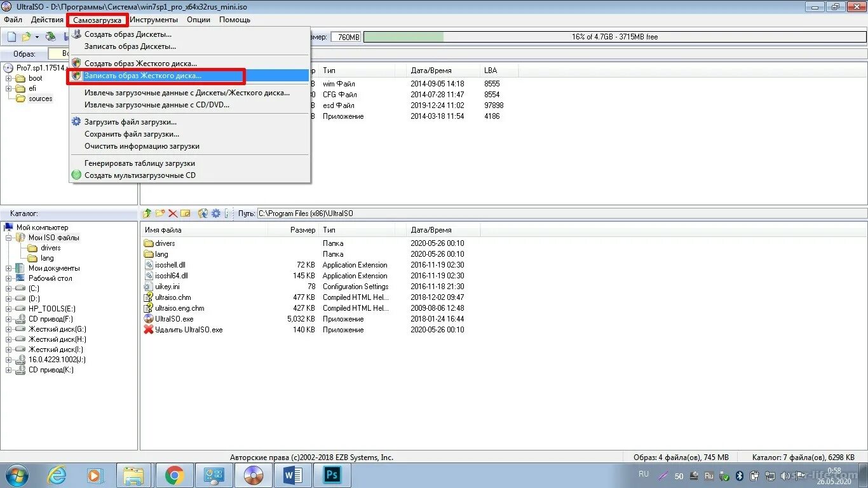
Task: Select ultraiso.eng.chm help file
Action: (x=180, y=308)
